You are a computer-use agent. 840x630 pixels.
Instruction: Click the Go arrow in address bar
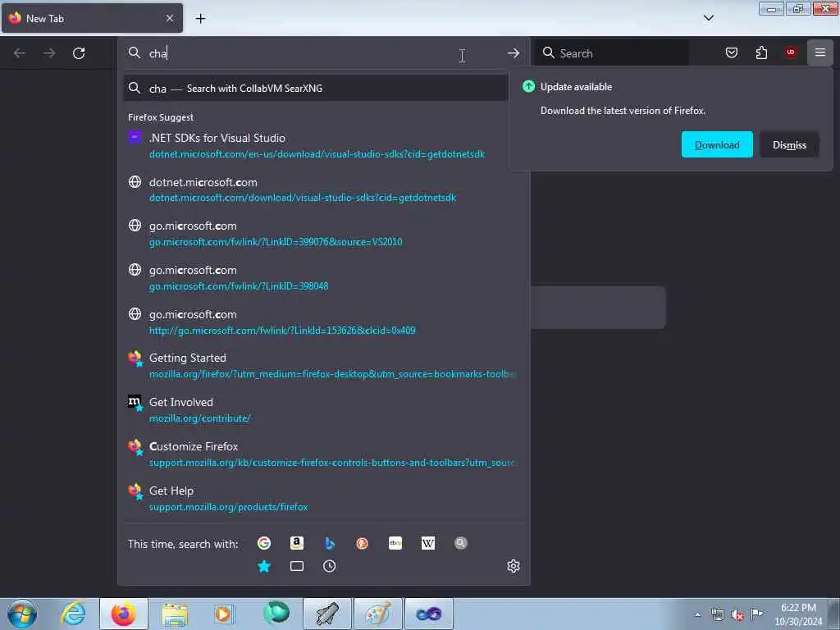tap(514, 53)
